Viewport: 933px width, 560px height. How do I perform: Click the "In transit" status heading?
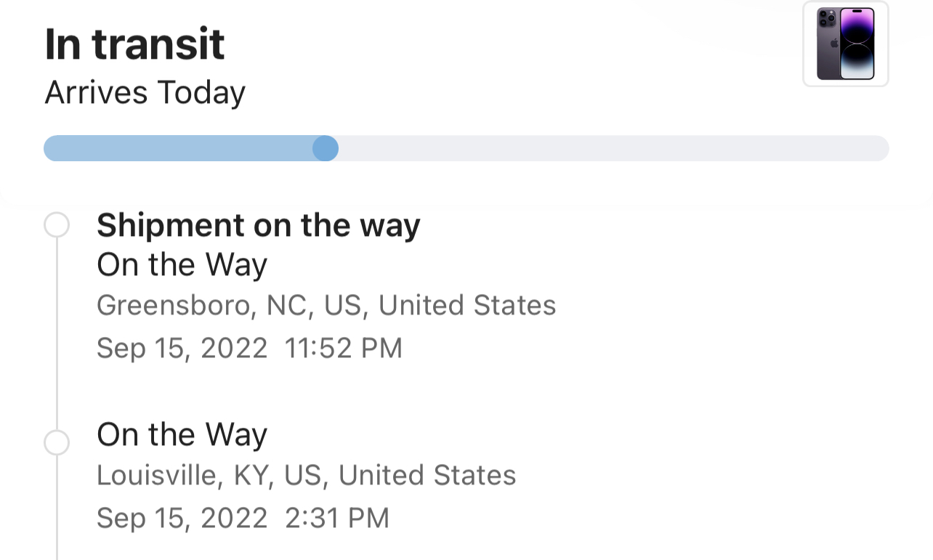pos(134,44)
